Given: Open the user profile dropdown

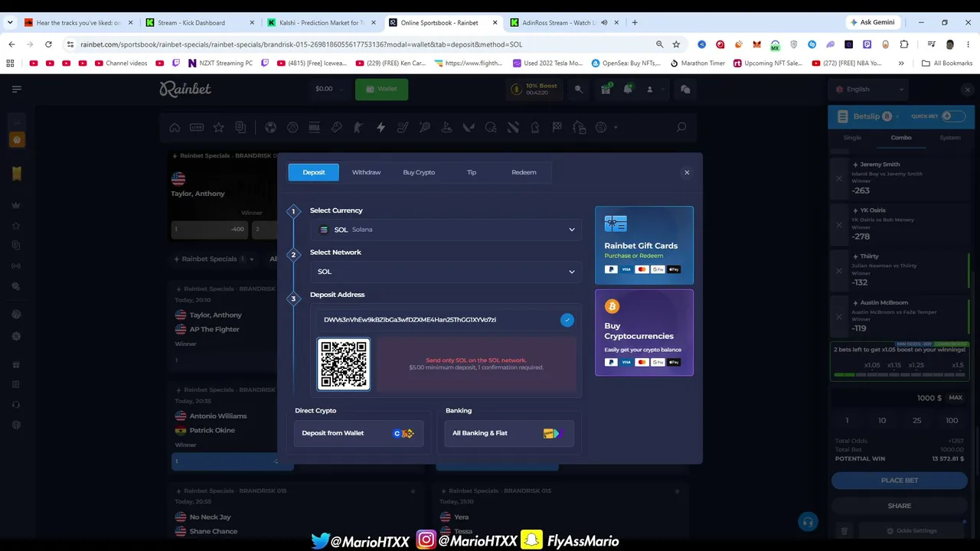Looking at the screenshot, I should tap(655, 89).
